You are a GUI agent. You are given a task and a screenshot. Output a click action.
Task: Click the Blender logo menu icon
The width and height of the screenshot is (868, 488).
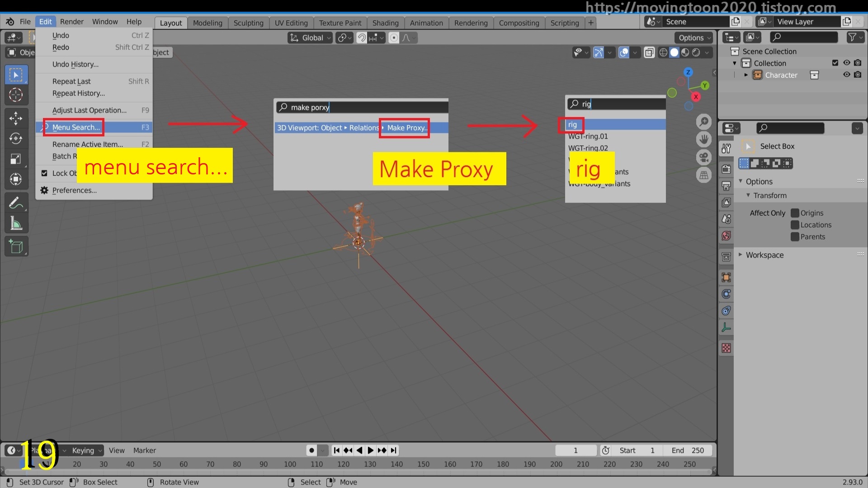(x=10, y=22)
